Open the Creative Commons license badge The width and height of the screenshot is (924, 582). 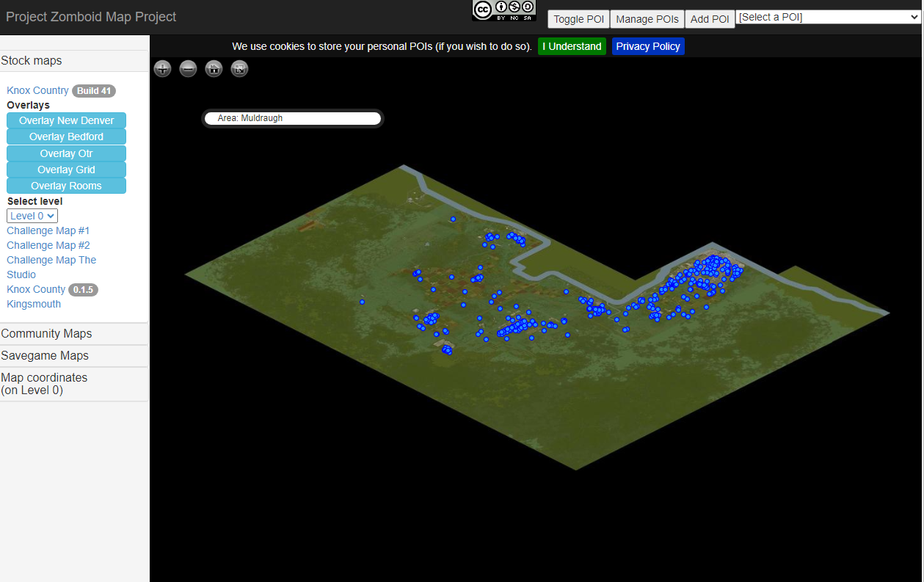[x=504, y=10]
